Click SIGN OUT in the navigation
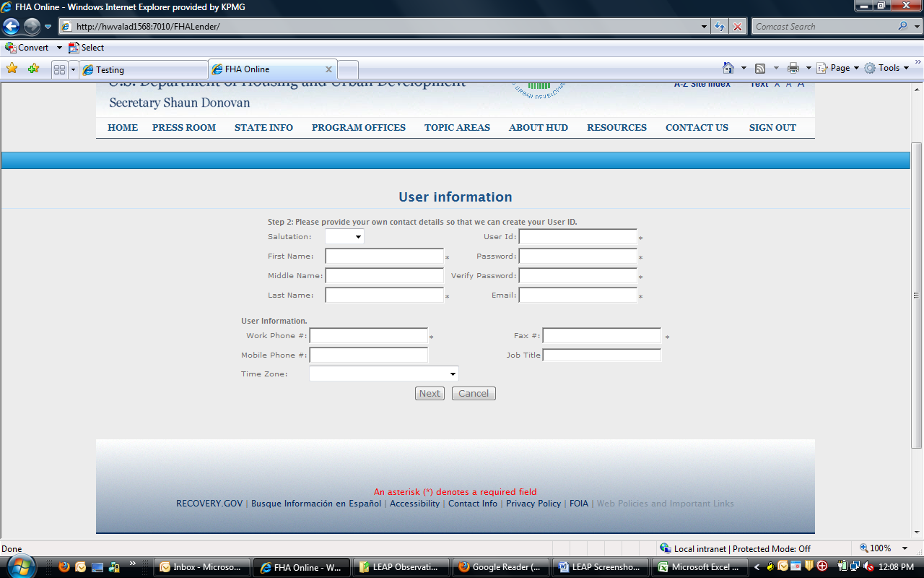 [x=772, y=128]
